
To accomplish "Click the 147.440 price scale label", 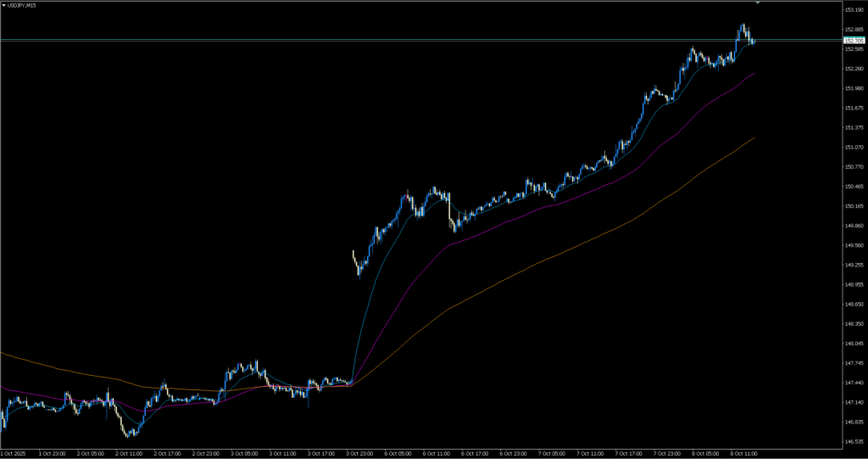I will (x=853, y=383).
